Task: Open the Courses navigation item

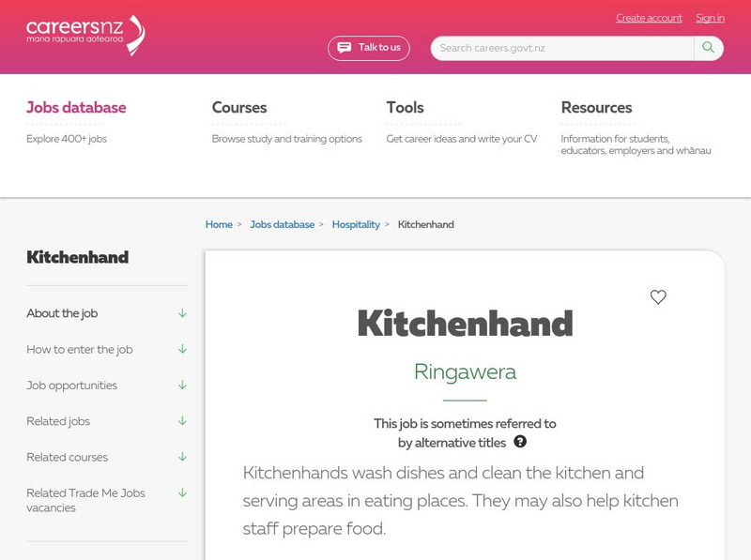Action: [240, 107]
